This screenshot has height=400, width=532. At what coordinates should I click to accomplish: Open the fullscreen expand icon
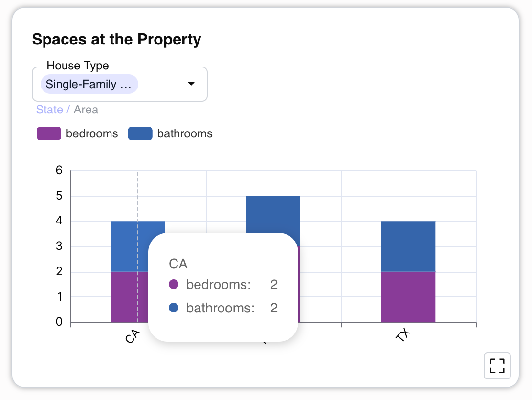[497, 366]
